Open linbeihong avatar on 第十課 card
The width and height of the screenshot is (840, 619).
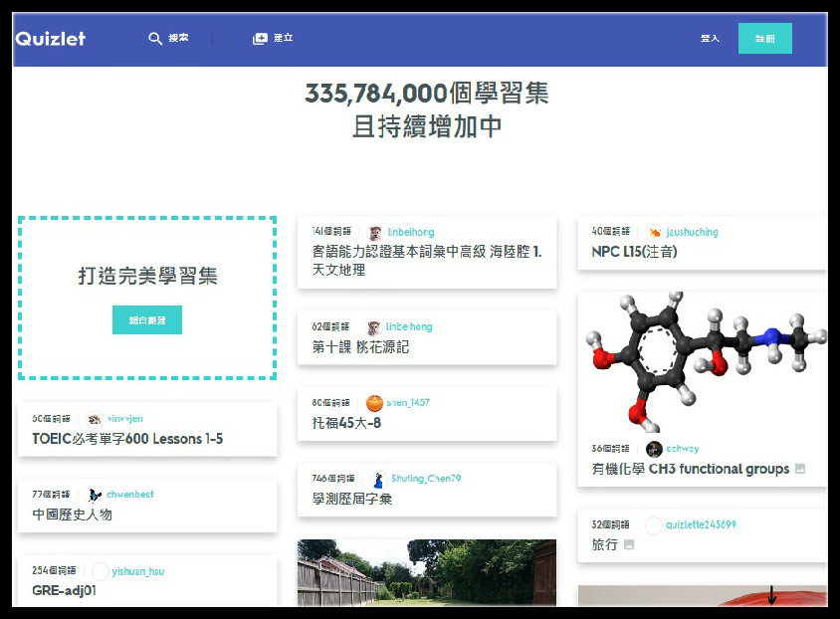point(374,327)
